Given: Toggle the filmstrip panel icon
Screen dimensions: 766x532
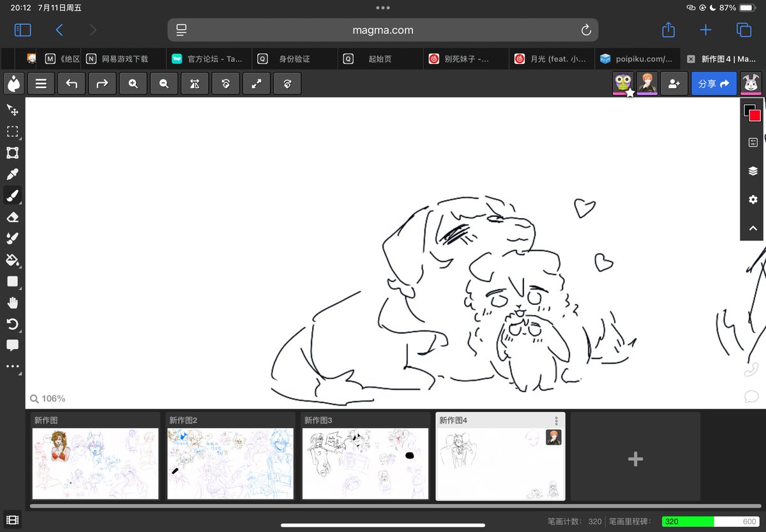Looking at the screenshot, I should point(12,521).
